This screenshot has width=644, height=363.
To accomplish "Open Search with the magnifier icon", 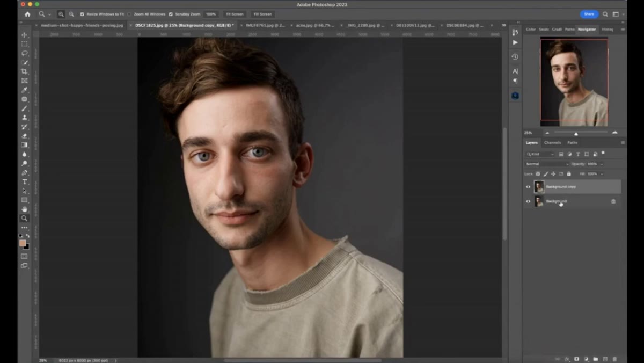I will [605, 14].
